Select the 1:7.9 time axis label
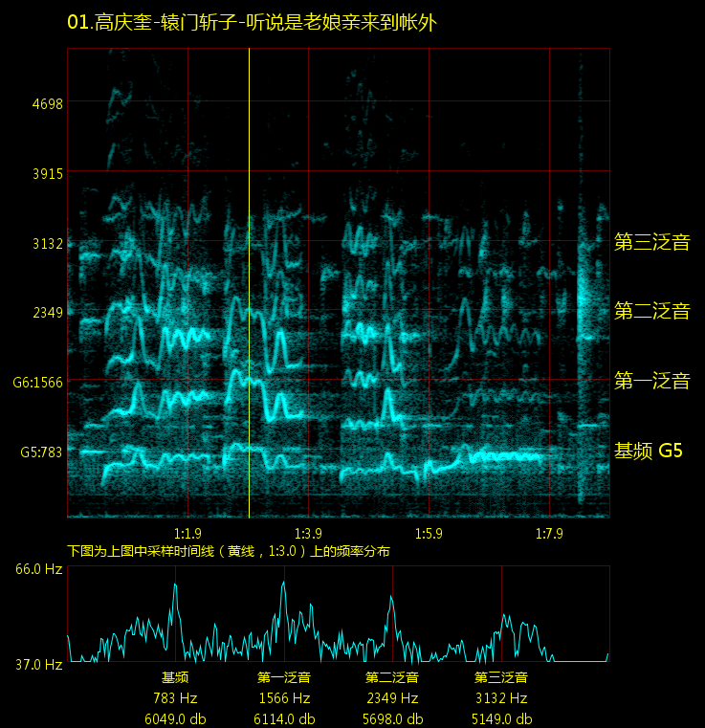 [x=549, y=533]
